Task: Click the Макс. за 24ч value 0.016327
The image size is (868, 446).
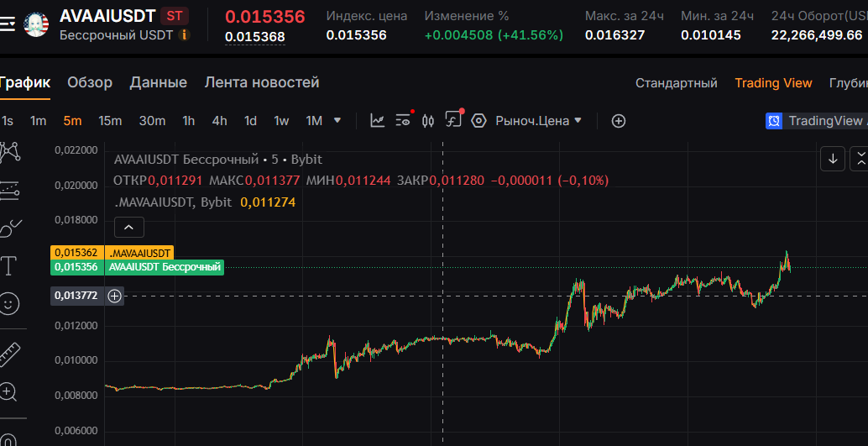Action: click(614, 35)
